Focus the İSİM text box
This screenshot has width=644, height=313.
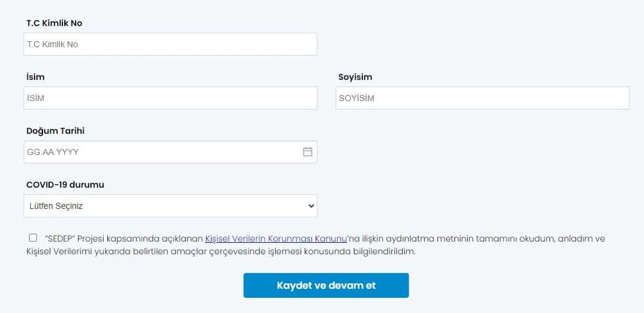coord(170,98)
